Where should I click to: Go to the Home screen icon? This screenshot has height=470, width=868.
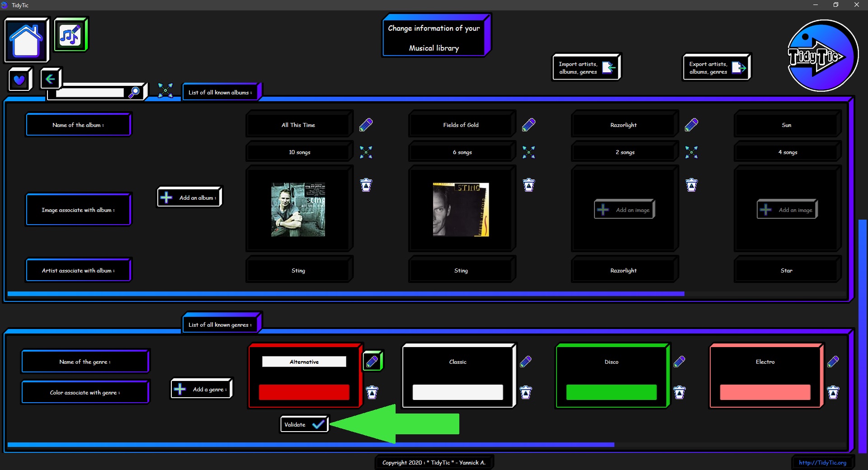26,40
